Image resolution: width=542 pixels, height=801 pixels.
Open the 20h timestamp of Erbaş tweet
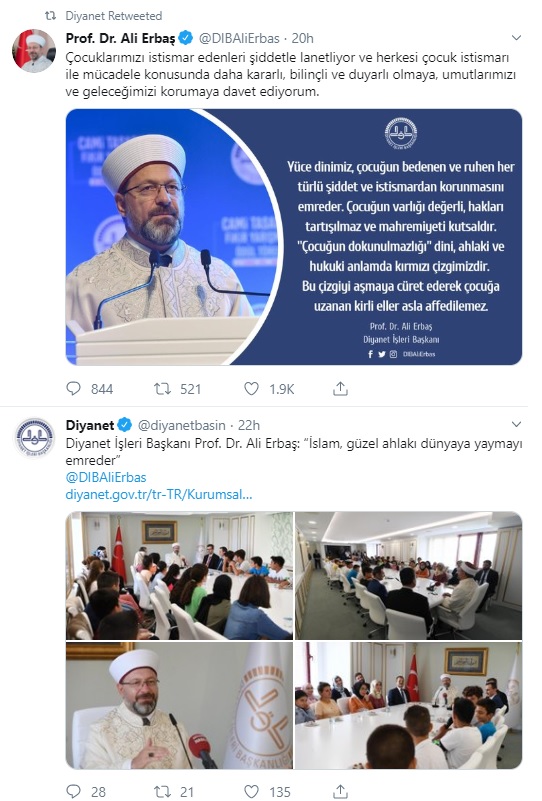click(302, 38)
